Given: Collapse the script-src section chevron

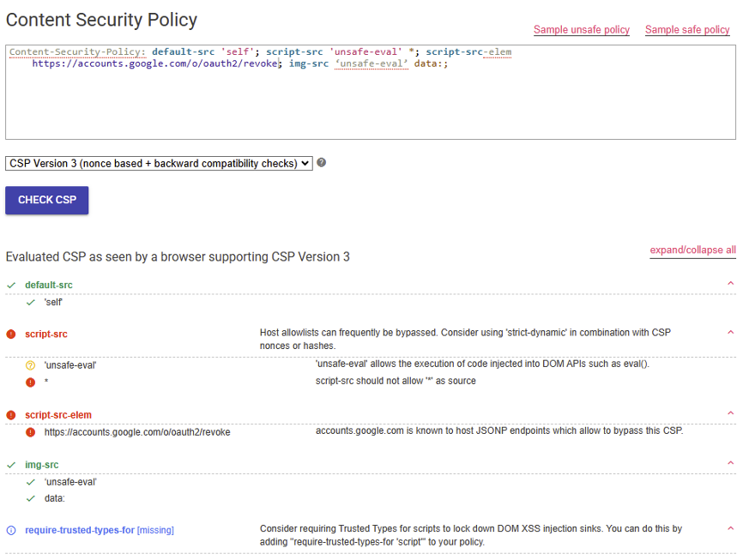Looking at the screenshot, I should coord(730,333).
